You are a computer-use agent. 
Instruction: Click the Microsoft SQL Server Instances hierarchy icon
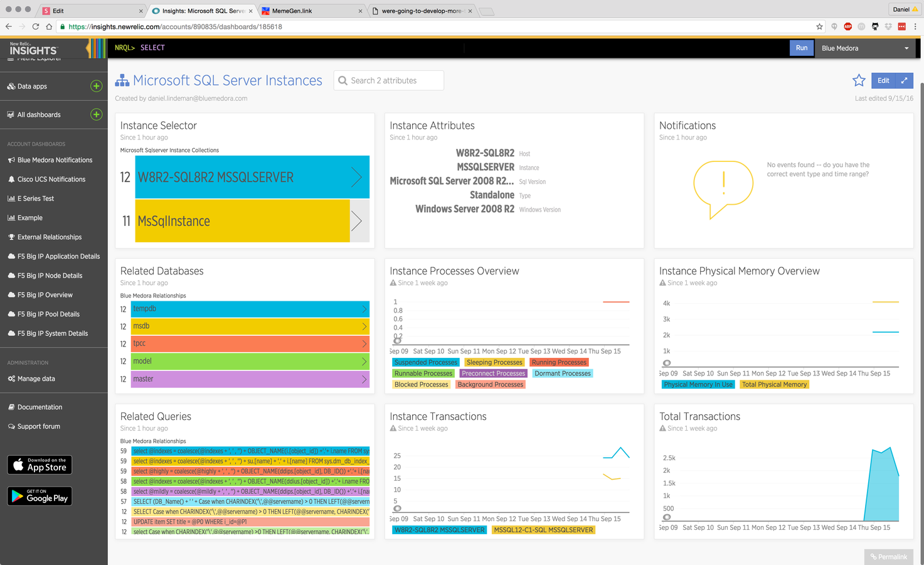[122, 80]
